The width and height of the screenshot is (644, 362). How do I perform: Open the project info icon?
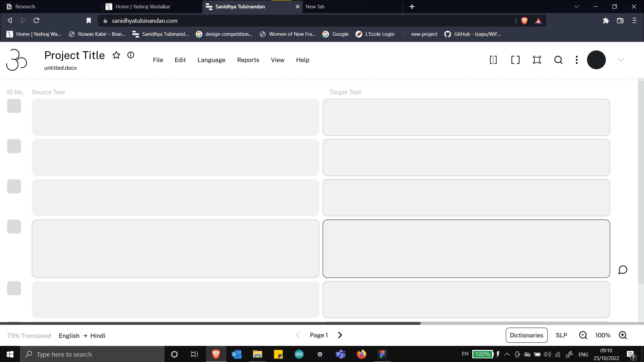(x=131, y=55)
